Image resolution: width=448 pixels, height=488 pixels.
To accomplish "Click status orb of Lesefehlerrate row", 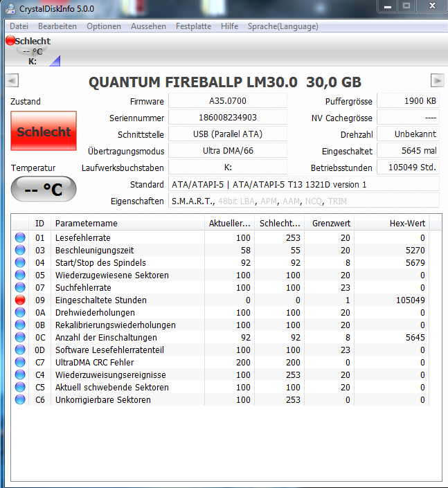I will pos(20,237).
